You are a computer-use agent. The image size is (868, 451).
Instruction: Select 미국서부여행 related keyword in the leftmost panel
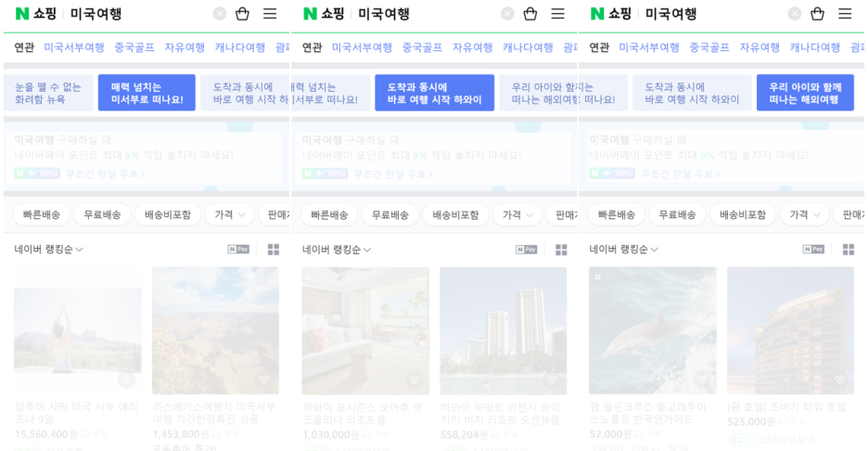coord(74,47)
